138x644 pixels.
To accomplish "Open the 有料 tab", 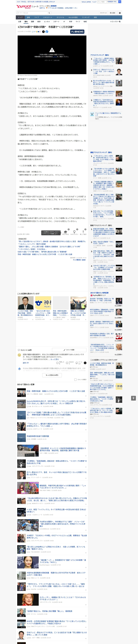I will [95, 17].
